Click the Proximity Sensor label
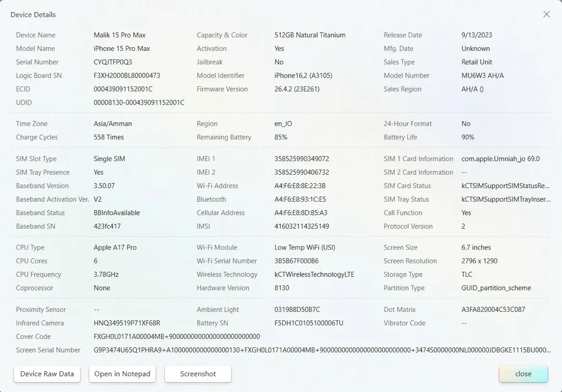 pyautogui.click(x=41, y=310)
